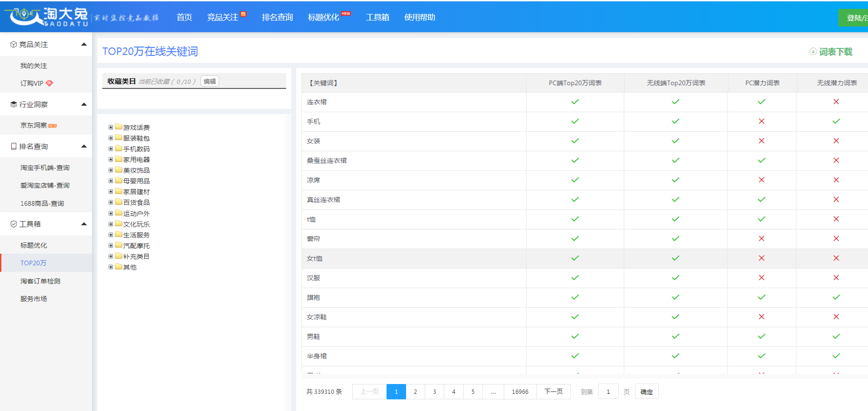Collapse the 行业洞察 sidebar section arrow
The width and height of the screenshot is (868, 411).
click(84, 104)
